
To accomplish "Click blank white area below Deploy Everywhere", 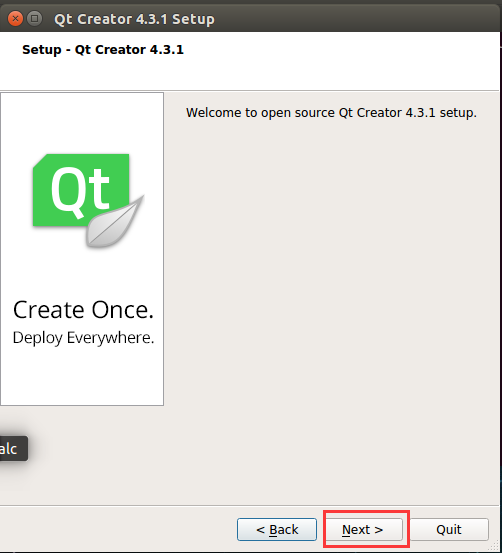I will [x=82, y=377].
